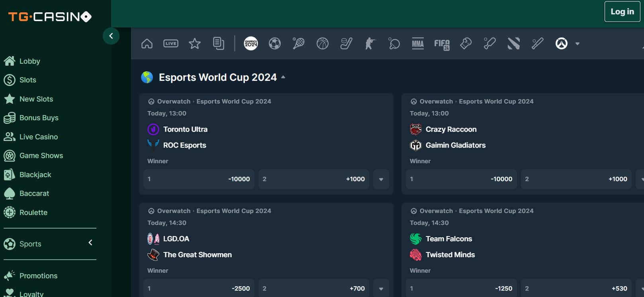Open Toronto Ultra team name
This screenshot has width=644, height=297.
coord(185,129)
